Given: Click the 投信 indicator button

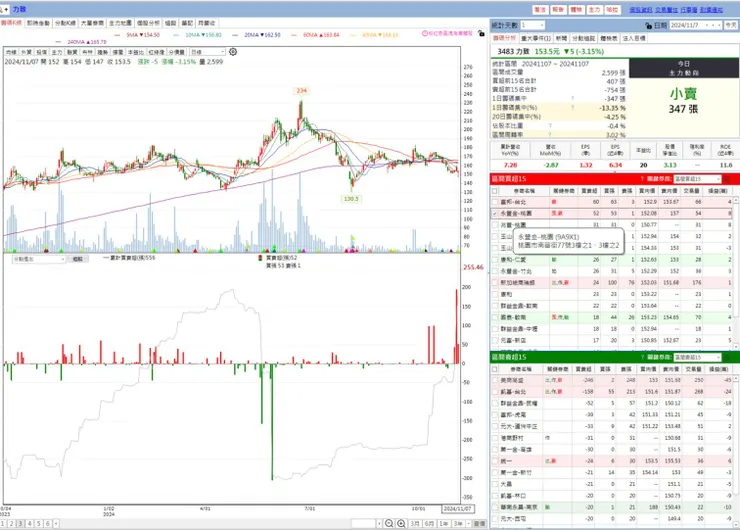Looking at the screenshot, I should coord(42,52).
